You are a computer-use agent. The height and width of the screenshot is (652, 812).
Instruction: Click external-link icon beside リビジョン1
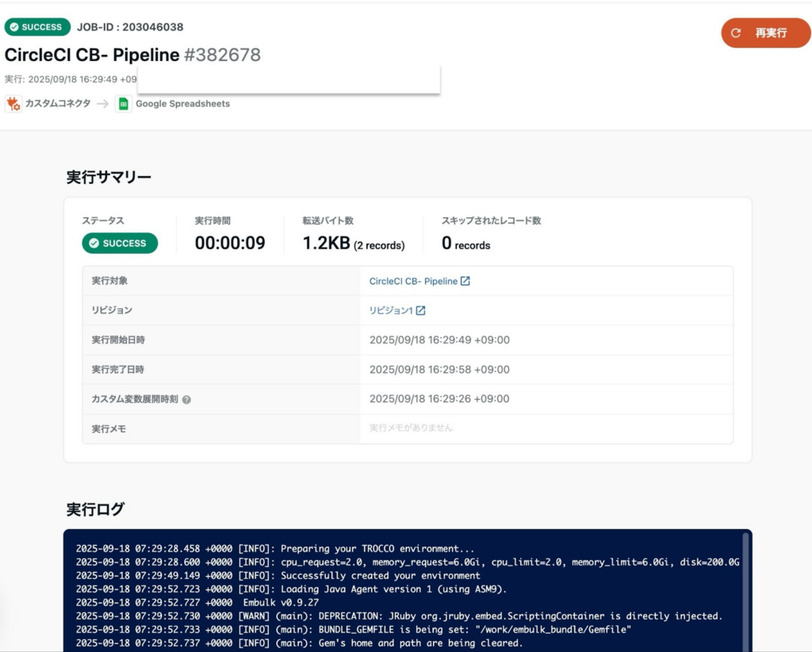(x=421, y=310)
